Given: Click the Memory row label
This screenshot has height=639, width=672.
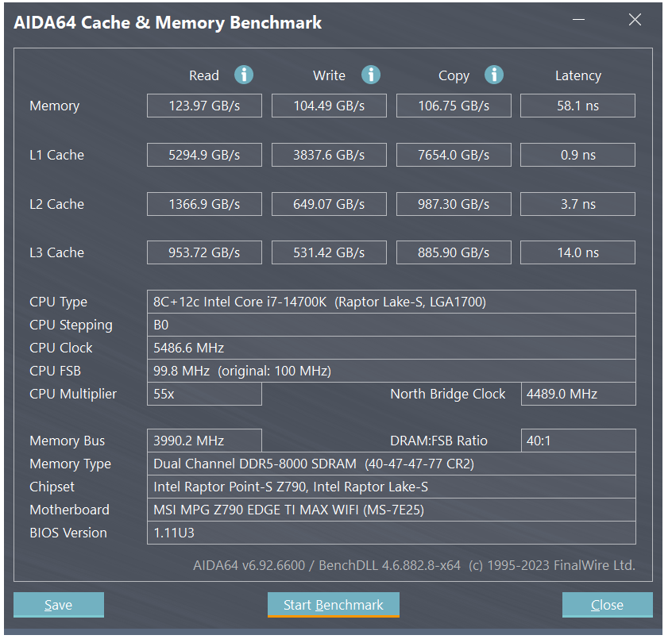Looking at the screenshot, I should (55, 106).
